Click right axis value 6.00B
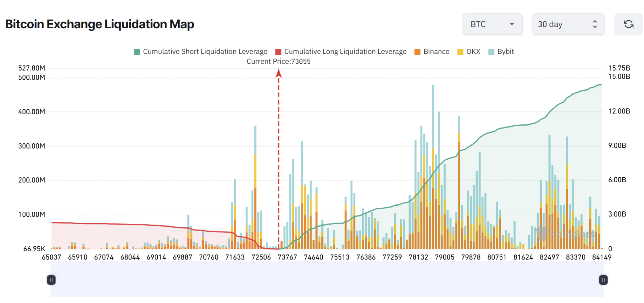This screenshot has width=644, height=303. pyautogui.click(x=617, y=180)
